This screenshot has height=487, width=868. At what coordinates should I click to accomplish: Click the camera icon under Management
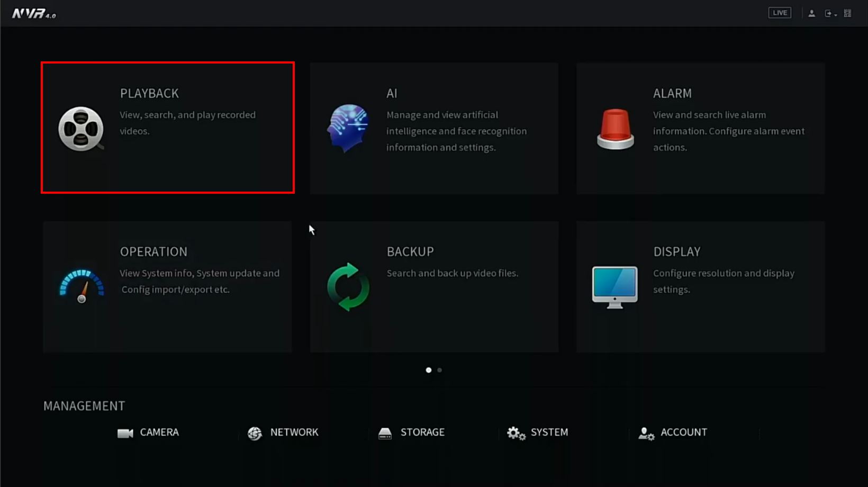(x=125, y=434)
